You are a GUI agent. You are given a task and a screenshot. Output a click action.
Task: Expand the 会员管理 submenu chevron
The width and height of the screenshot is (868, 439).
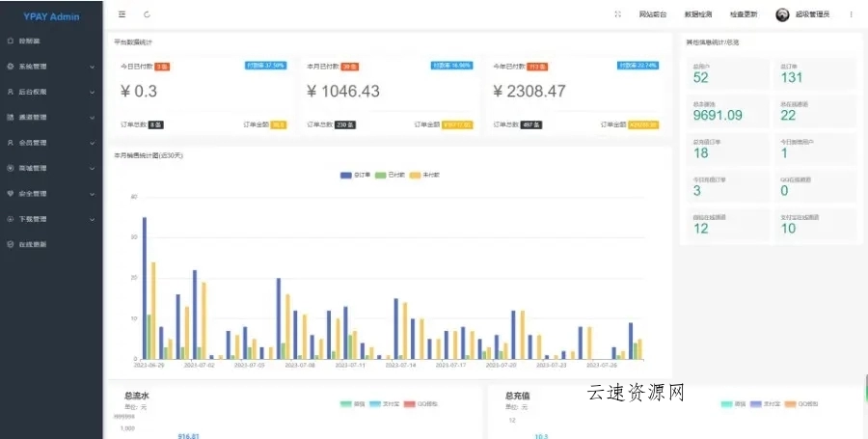click(92, 143)
